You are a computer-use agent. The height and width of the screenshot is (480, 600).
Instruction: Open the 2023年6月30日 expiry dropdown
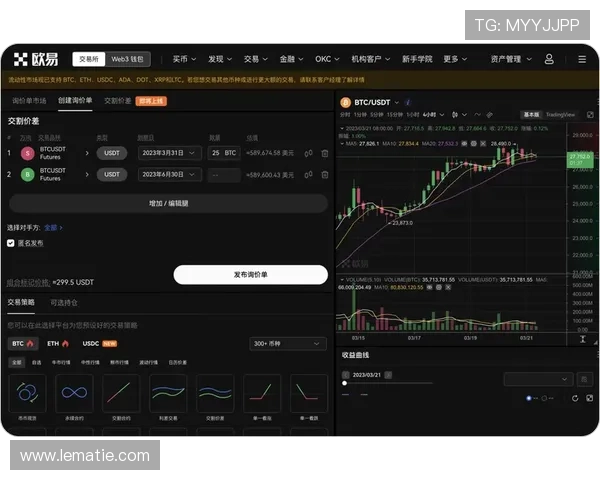point(170,175)
